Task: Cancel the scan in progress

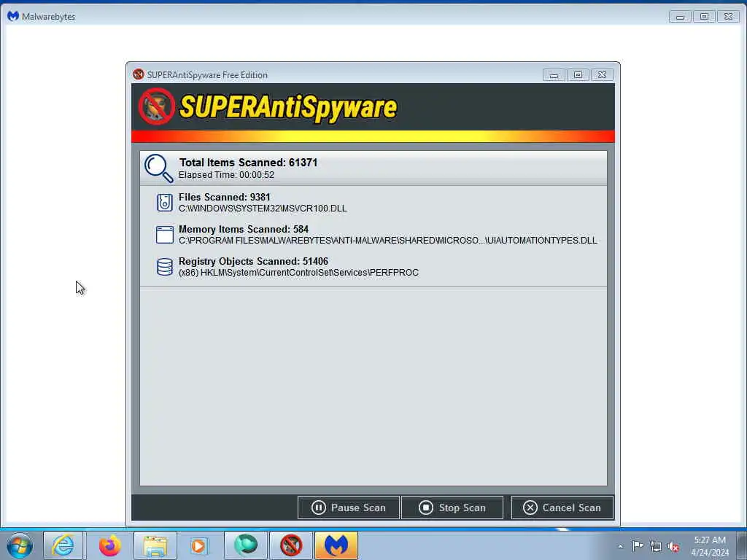Action: tap(562, 507)
